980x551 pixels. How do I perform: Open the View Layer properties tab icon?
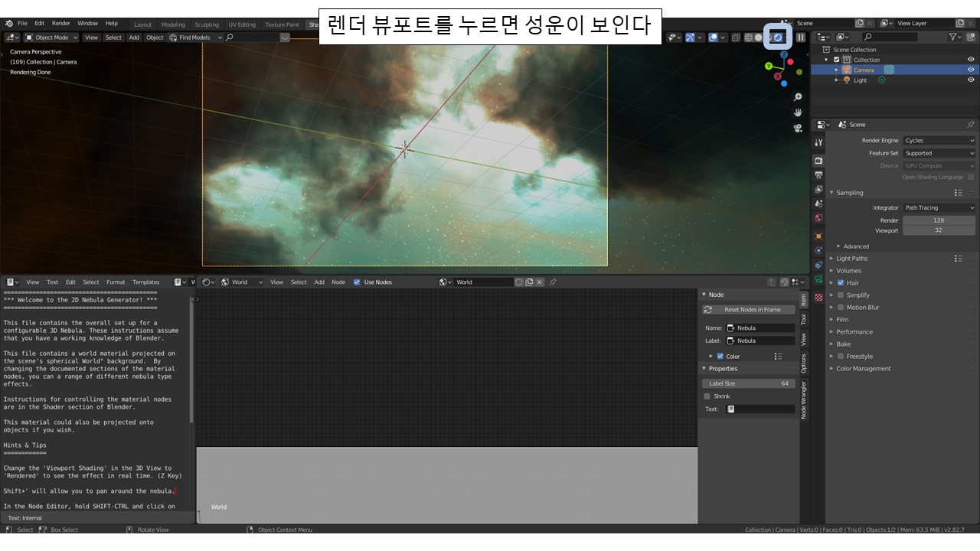(818, 189)
